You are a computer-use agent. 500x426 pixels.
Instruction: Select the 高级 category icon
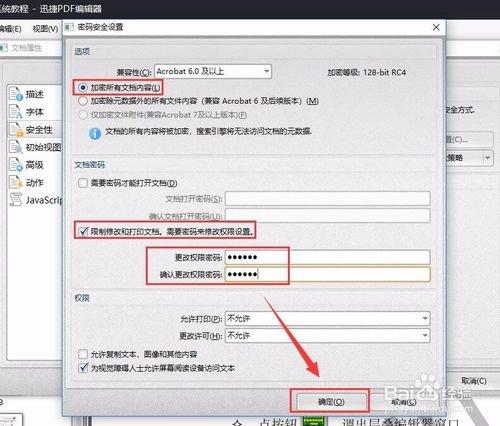(16, 165)
